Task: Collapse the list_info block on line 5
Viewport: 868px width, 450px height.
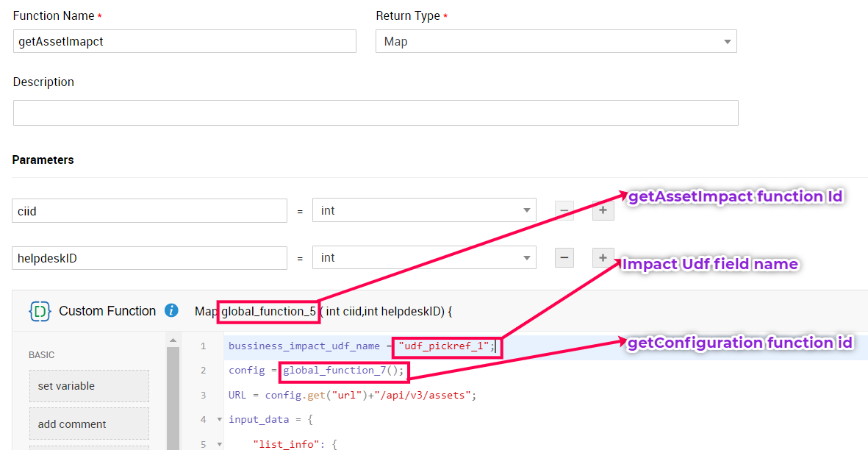Action: pos(219,445)
